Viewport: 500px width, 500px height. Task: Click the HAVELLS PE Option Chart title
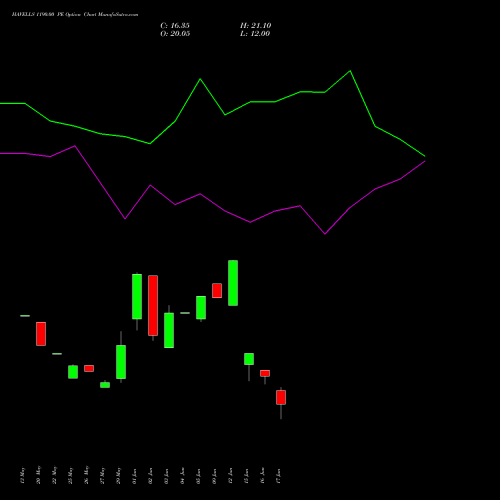click(75, 15)
